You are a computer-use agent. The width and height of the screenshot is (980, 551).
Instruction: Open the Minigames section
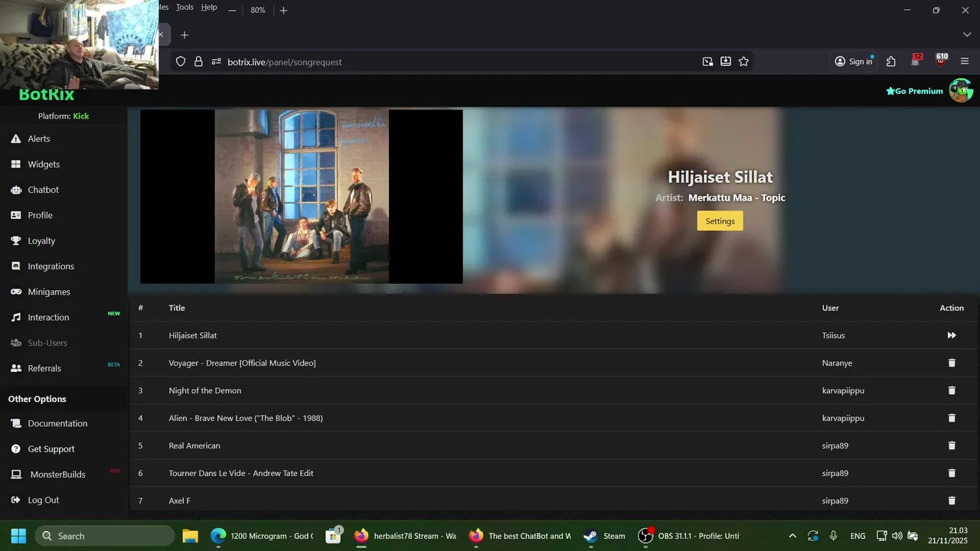click(x=49, y=292)
